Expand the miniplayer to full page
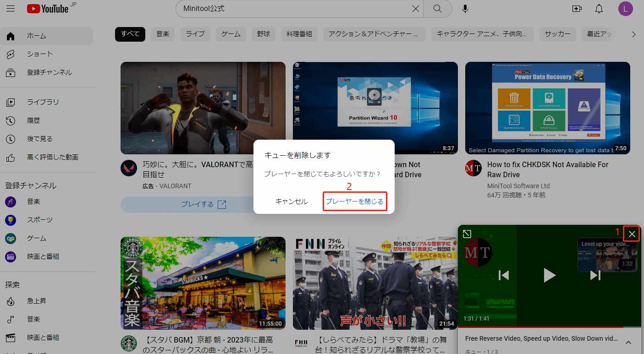Image resolution: width=644 pixels, height=354 pixels. (467, 234)
